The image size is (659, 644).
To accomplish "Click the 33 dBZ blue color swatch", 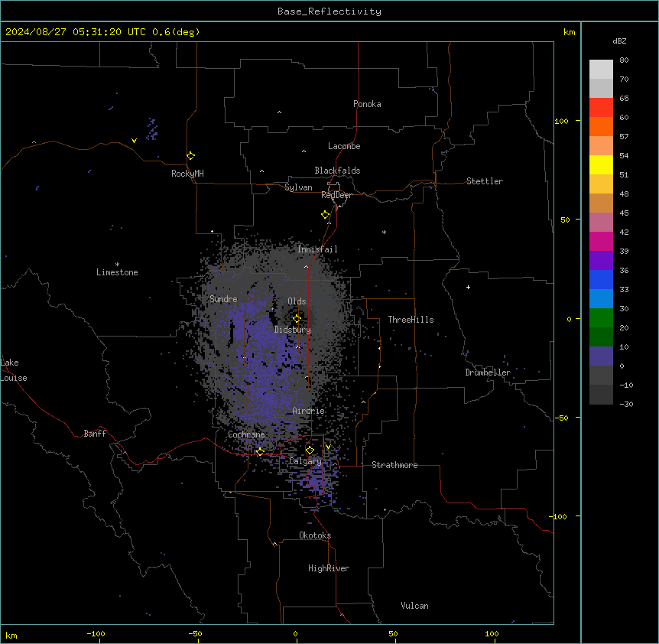I will click(601, 298).
